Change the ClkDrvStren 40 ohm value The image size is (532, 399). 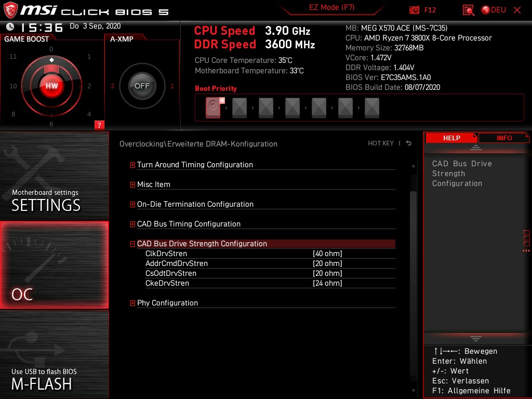coord(327,254)
